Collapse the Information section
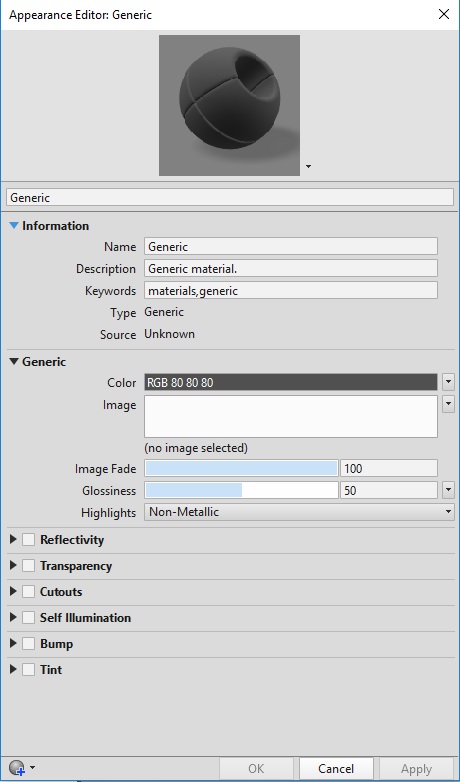Viewport: 460px width, 782px height. coord(14,226)
